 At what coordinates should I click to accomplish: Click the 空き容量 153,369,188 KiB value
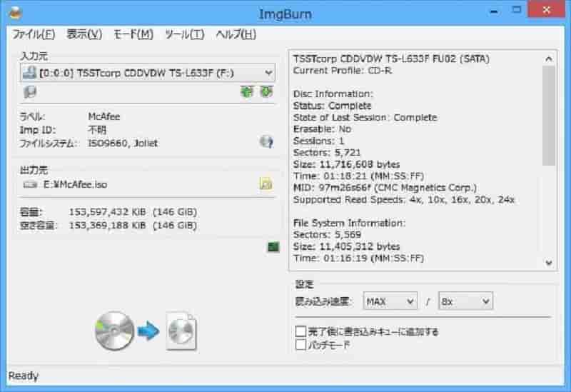(x=133, y=226)
